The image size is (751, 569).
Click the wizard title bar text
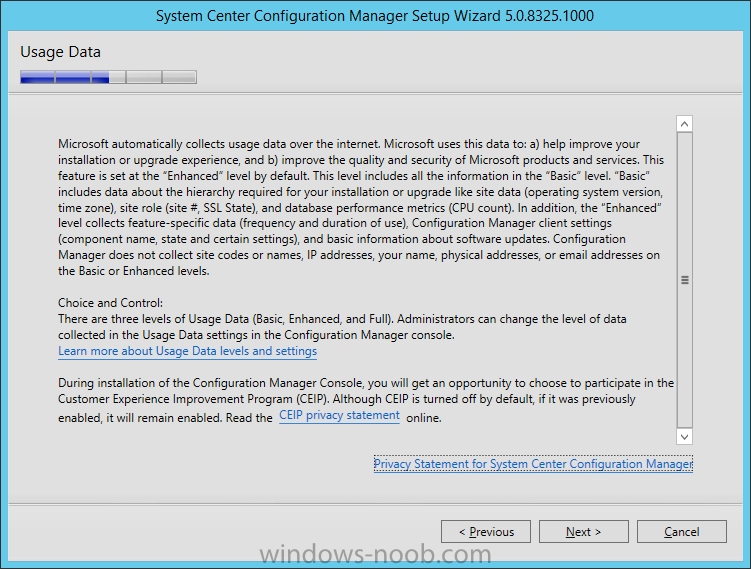(375, 16)
